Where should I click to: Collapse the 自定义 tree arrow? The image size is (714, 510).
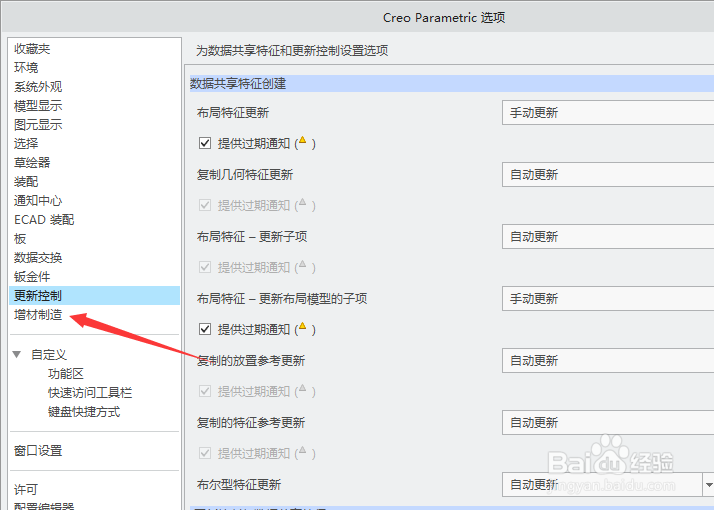pyautogui.click(x=17, y=354)
